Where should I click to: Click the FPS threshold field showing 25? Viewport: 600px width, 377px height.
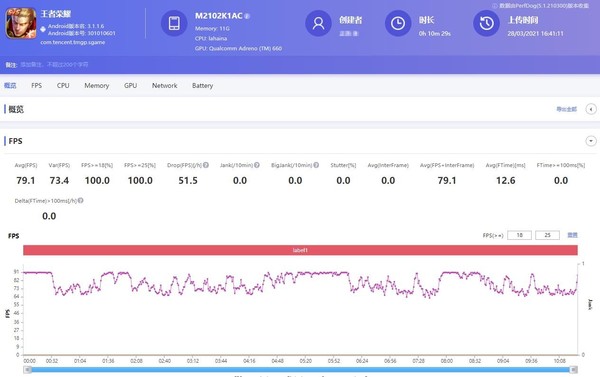coord(547,235)
